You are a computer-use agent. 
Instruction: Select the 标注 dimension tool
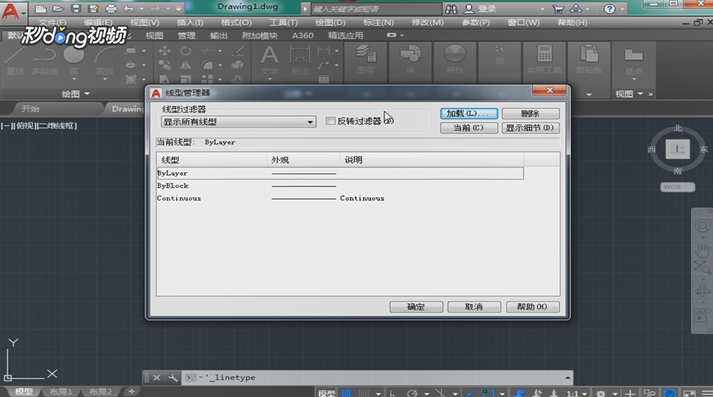click(300, 60)
